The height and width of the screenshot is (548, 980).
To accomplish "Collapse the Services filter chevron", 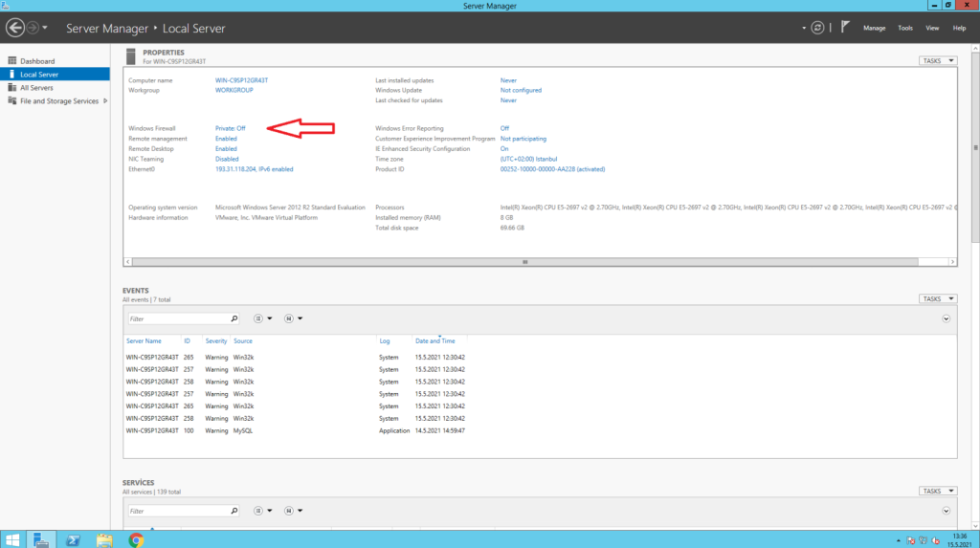I will click(x=947, y=511).
